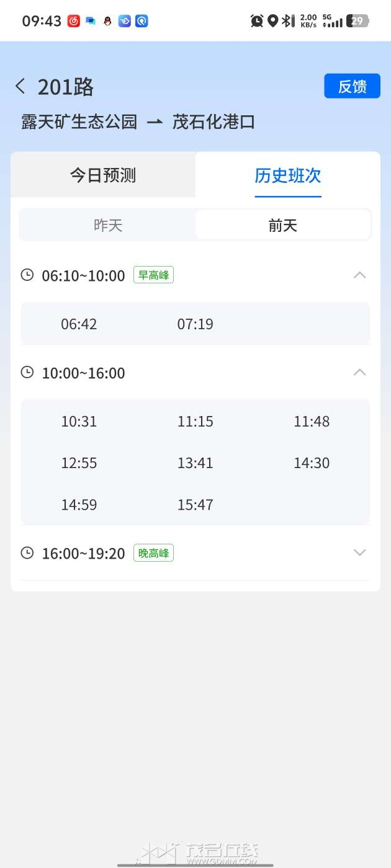Image resolution: width=391 pixels, height=868 pixels.
Task: Tap the Bluetooth icon in status bar
Action: 287,21
